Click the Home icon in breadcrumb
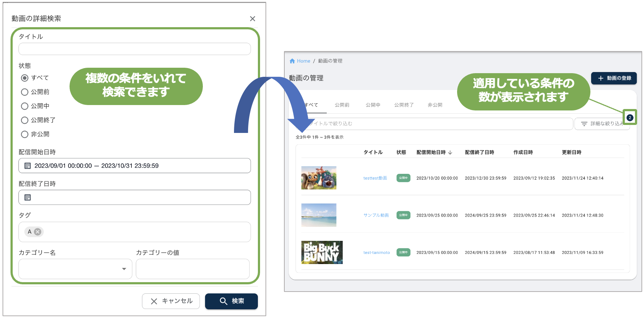 click(x=292, y=61)
